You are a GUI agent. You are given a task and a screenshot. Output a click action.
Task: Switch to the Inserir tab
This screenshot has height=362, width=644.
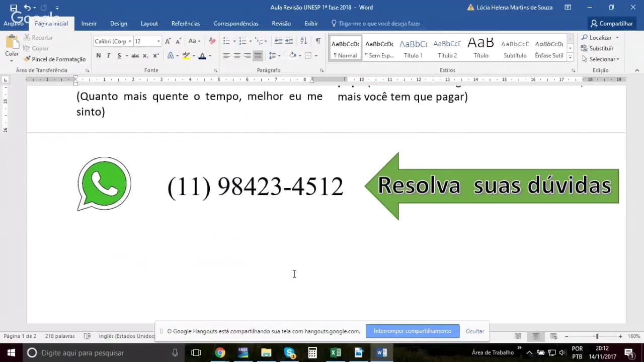[89, 24]
